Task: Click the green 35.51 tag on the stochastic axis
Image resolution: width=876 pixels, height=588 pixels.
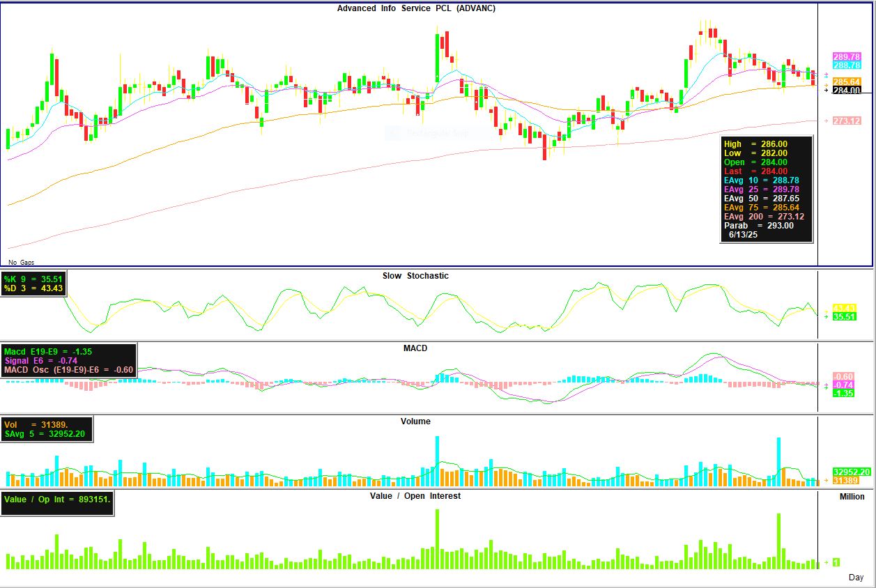Action: pos(844,316)
